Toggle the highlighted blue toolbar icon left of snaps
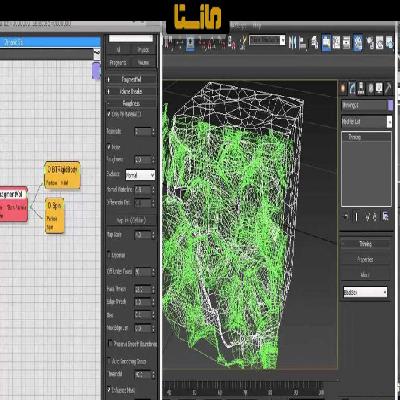400x400 pixels. click(x=190, y=43)
